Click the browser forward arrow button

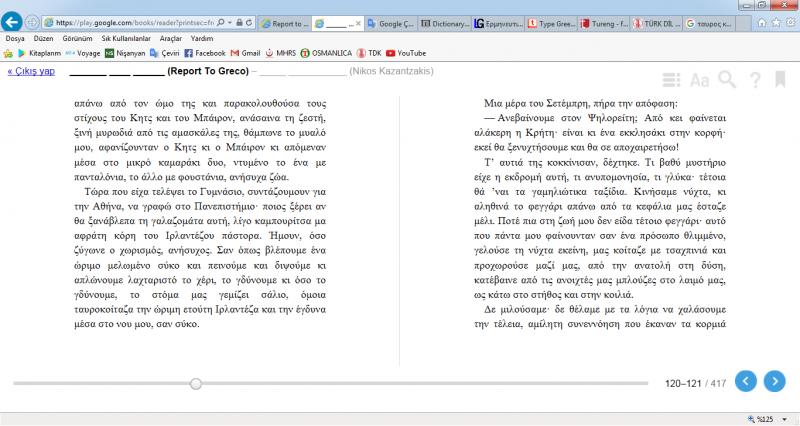[x=32, y=22]
